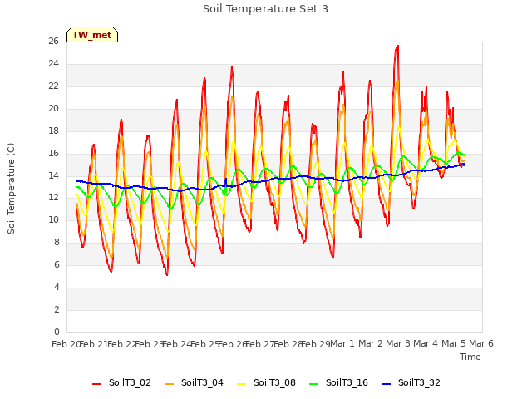Click the Soil Temperature (C) axis label
The image size is (532, 399).
(x=11, y=189)
